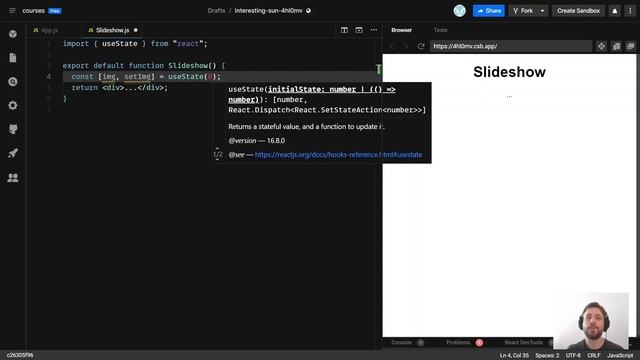Click the Fork button
640x360 pixels.
pyautogui.click(x=523, y=11)
